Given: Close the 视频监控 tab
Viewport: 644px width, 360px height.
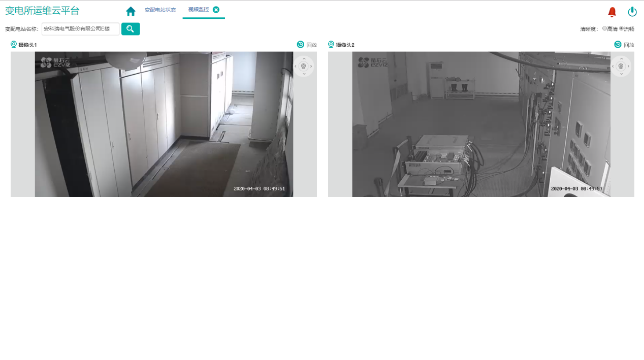Looking at the screenshot, I should coord(216,10).
